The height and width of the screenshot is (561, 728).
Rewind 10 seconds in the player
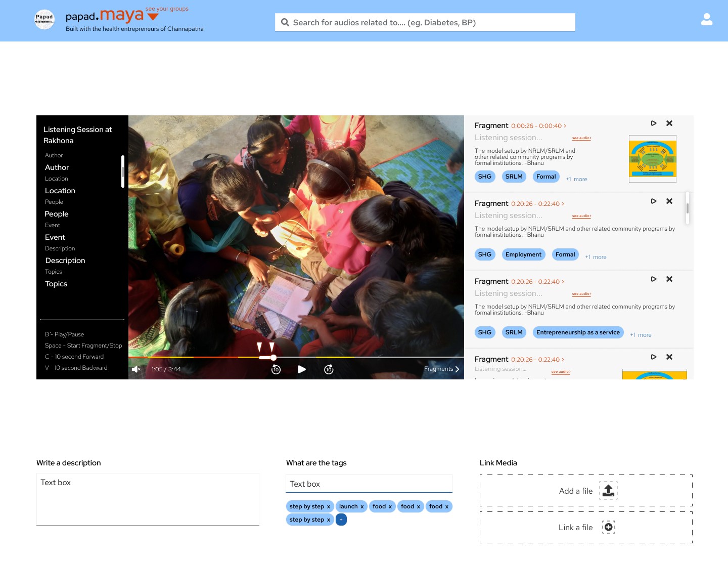coord(276,369)
